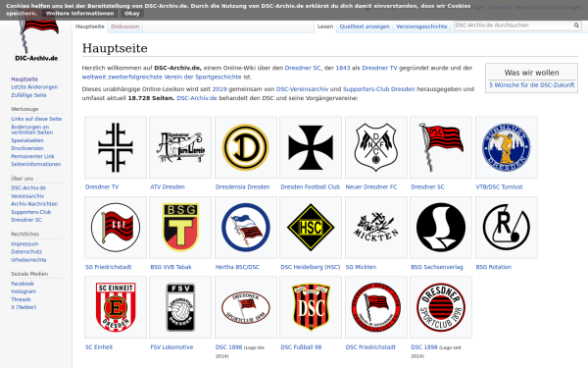Open Supporters-Club Dresden text link
This screenshot has width=588, height=368.
378,89
